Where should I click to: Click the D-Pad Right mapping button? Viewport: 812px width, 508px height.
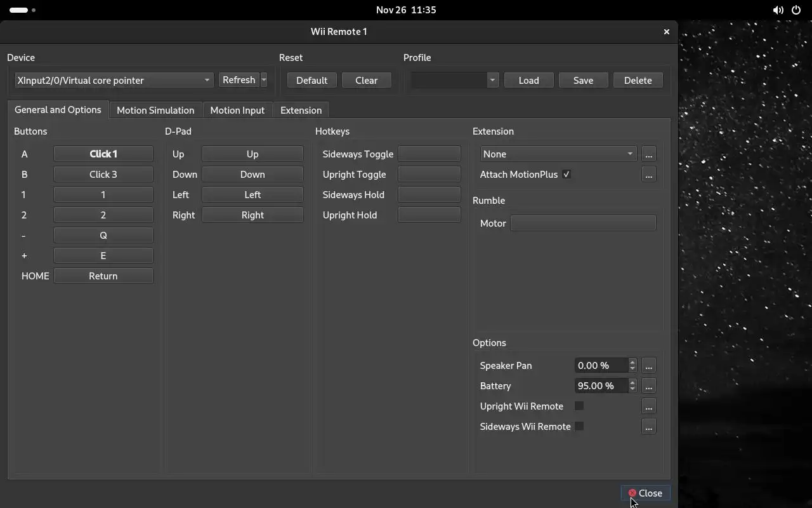click(252, 215)
